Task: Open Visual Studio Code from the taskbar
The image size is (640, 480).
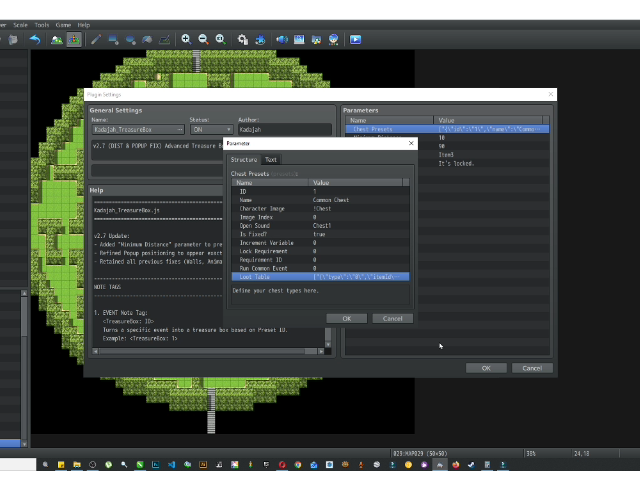Action: pyautogui.click(x=171, y=464)
